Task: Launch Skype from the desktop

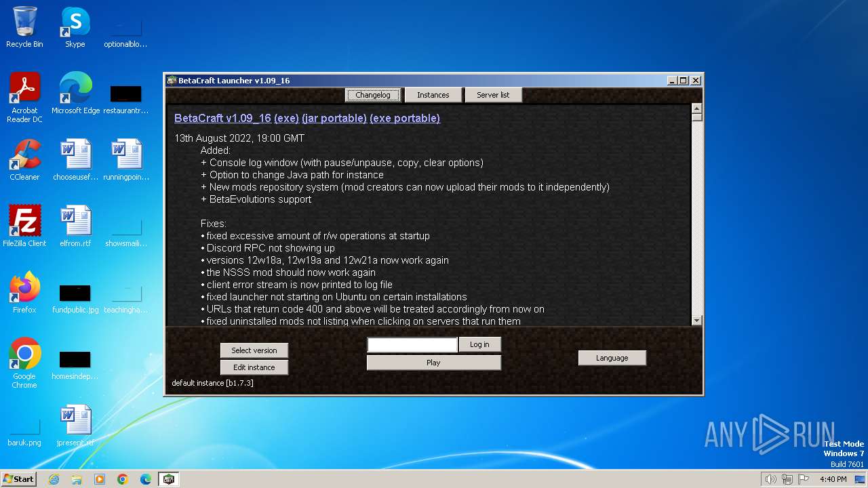Action: point(75,27)
